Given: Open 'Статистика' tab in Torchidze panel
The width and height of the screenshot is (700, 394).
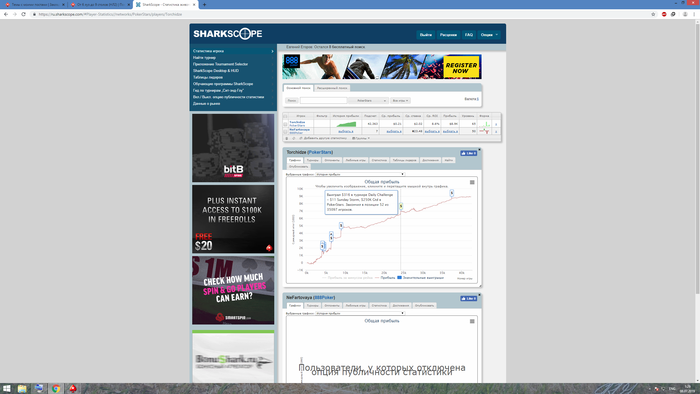Looking at the screenshot, I should [379, 160].
